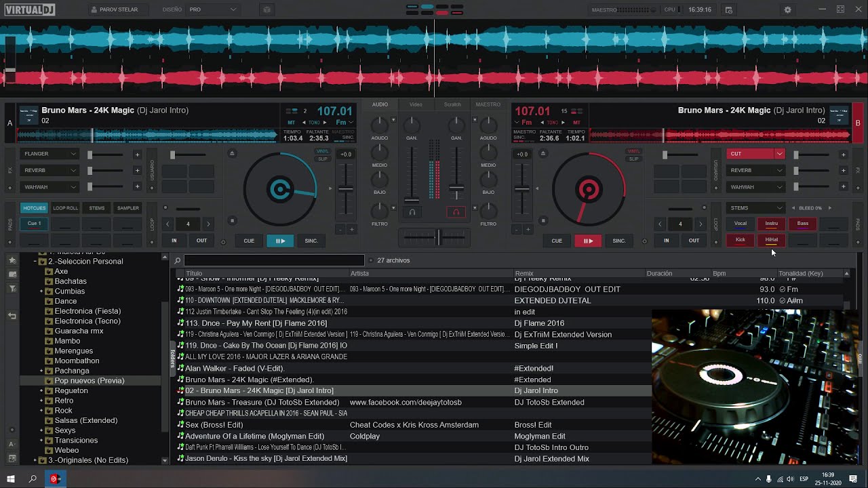Click the filter funnel icon in sidebar
This screenshot has height=488, width=868.
click(x=12, y=289)
